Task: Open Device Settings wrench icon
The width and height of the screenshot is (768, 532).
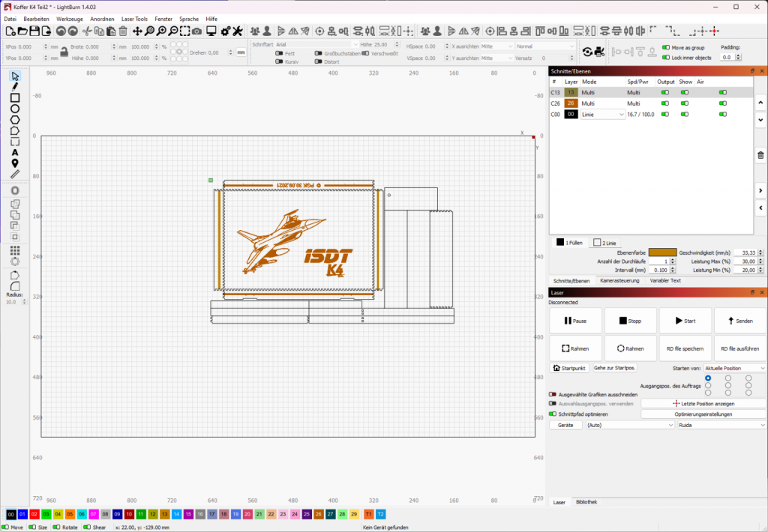Action: pos(238,31)
